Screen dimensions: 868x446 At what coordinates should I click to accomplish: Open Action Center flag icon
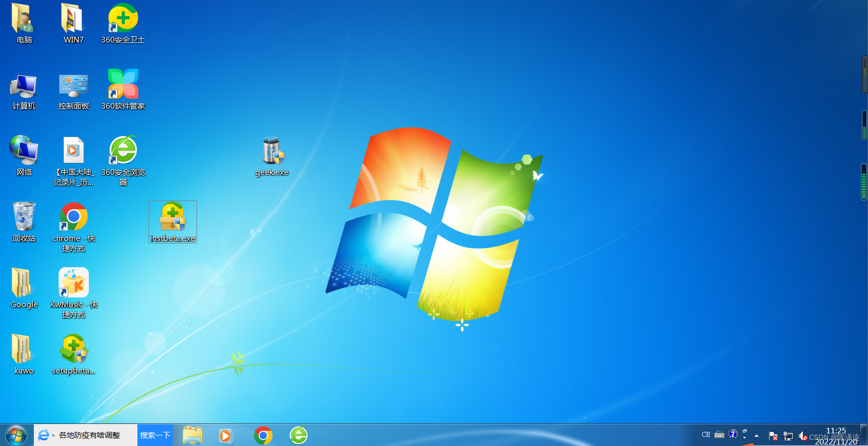point(773,435)
